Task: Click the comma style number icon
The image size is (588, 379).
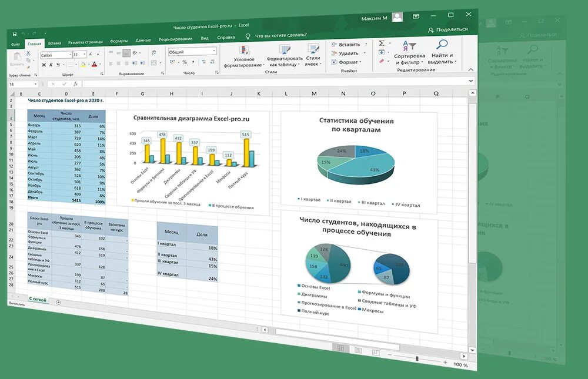Action: [x=193, y=62]
